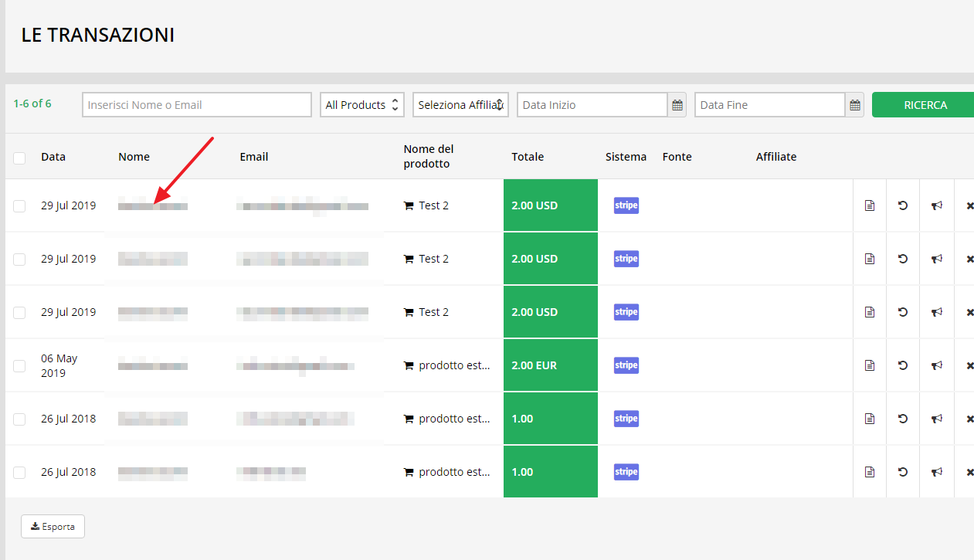Click megaphone icon in first 29 Jul 2019 row
The width and height of the screenshot is (974, 560).
point(937,205)
